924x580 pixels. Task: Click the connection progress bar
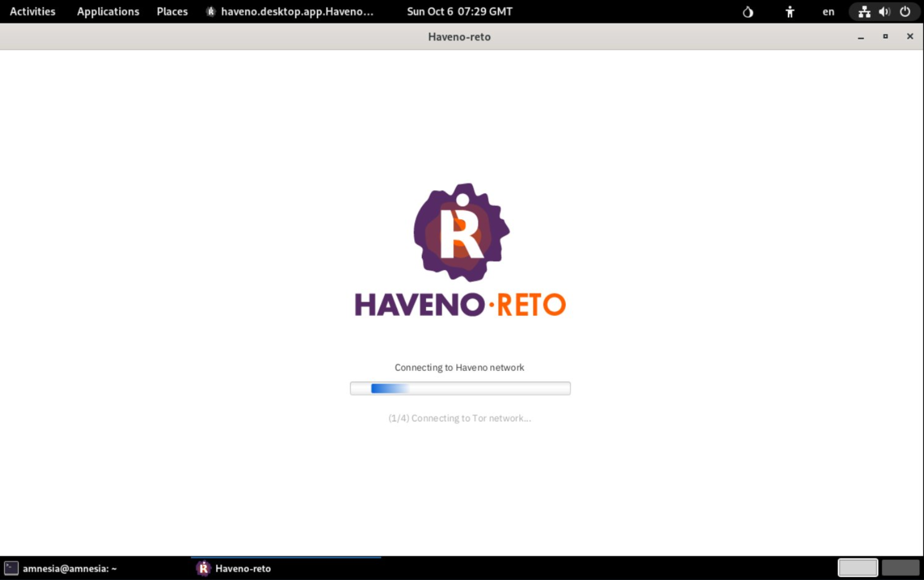(460, 388)
